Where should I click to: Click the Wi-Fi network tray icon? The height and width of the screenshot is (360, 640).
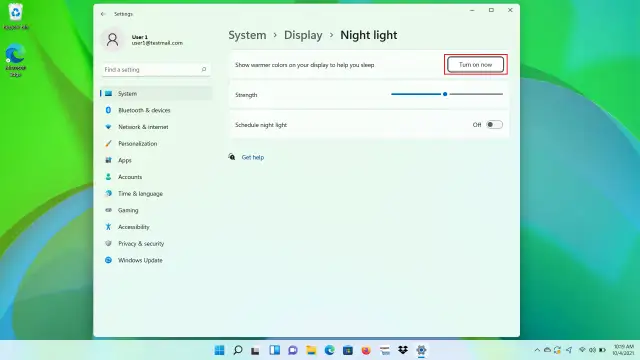(x=582, y=350)
